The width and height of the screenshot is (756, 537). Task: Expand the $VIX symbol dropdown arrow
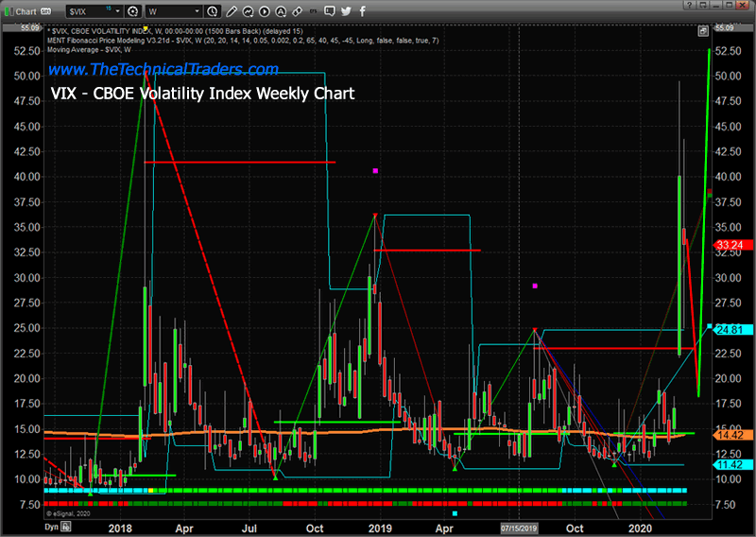(117, 11)
